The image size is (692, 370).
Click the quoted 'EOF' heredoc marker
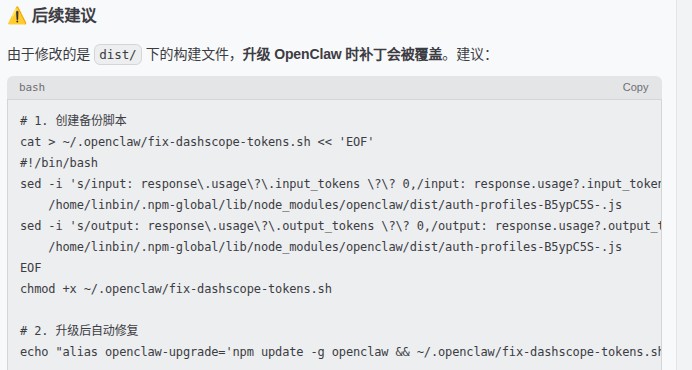tap(356, 142)
